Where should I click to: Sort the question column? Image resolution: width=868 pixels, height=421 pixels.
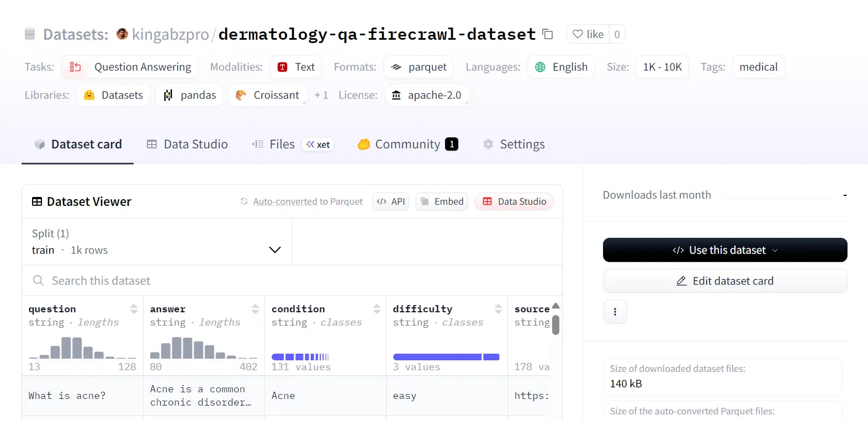pyautogui.click(x=134, y=308)
